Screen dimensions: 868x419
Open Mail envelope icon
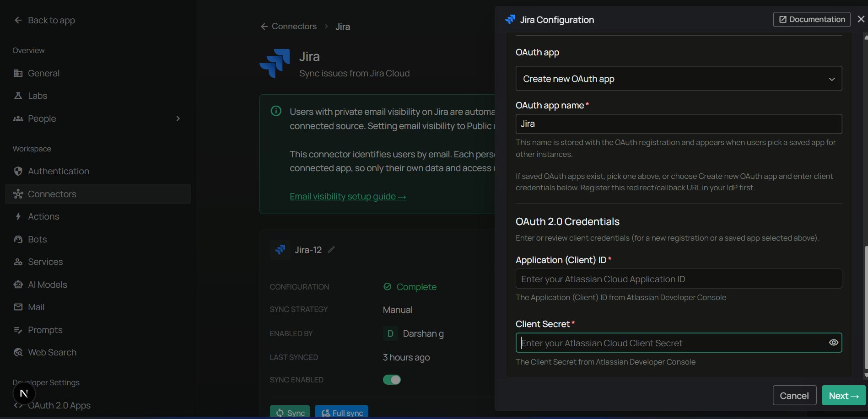(18, 307)
